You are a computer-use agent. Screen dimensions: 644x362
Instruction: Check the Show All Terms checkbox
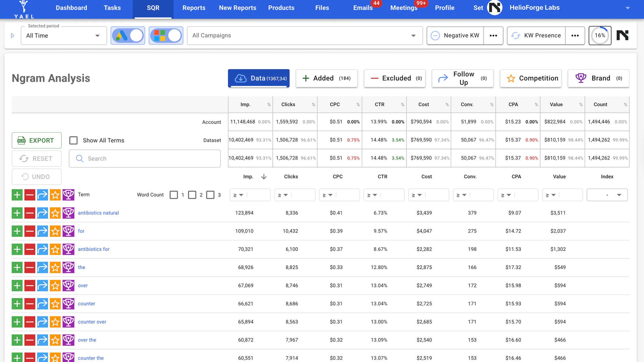pos(73,140)
